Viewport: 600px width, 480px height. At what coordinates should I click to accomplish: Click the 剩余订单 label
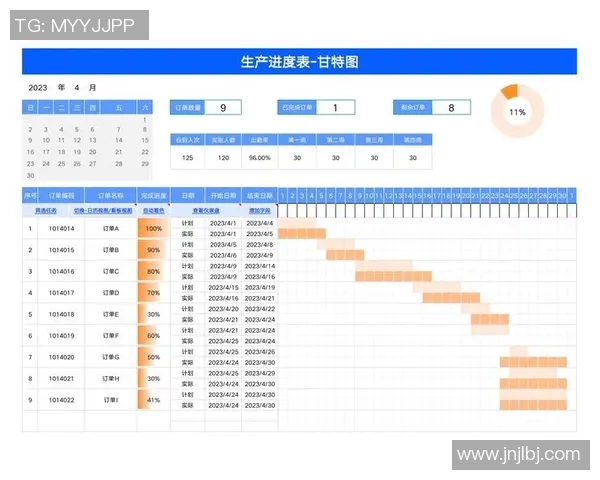click(413, 108)
